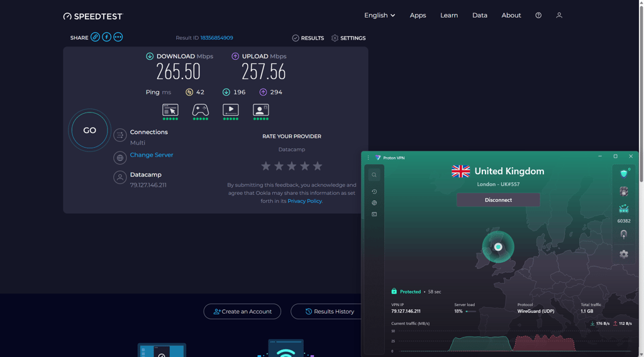Open the Proton VPN three-dot menu

[x=368, y=158]
